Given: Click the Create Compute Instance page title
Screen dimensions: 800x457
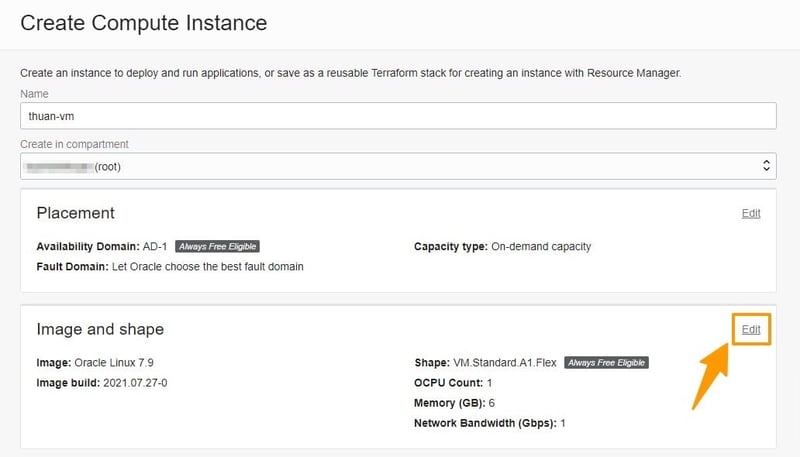Looking at the screenshot, I should click(x=144, y=22).
